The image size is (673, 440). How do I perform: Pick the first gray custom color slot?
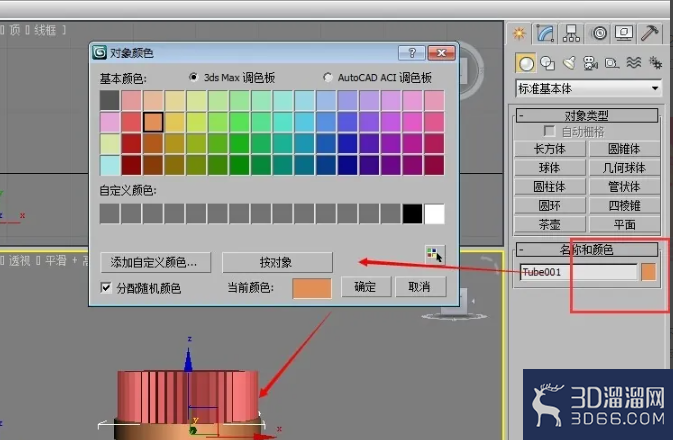pyautogui.click(x=110, y=214)
